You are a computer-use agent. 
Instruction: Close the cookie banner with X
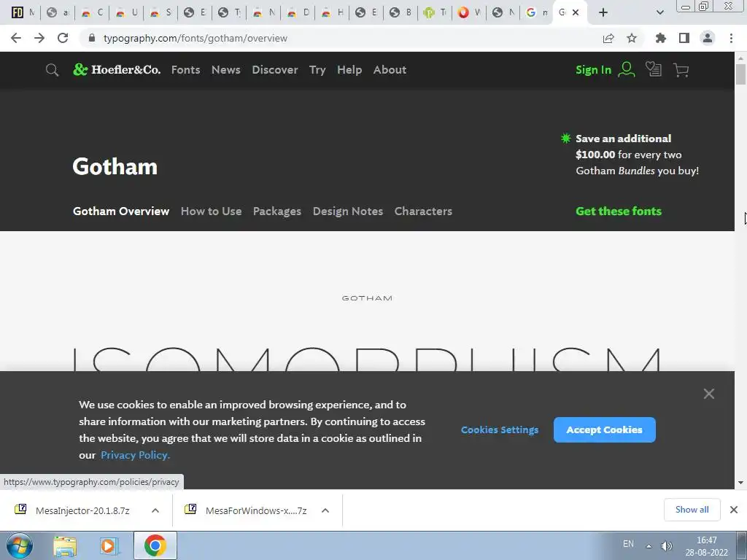coord(709,394)
